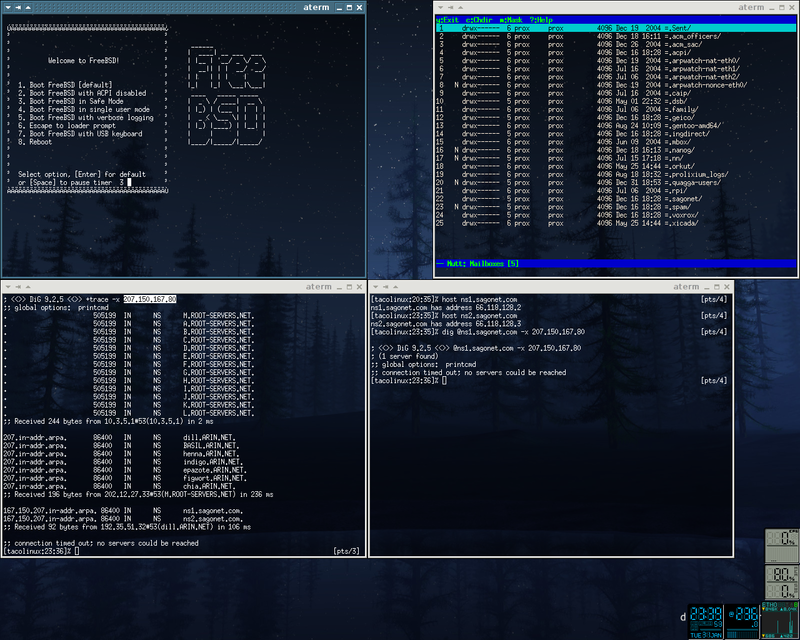800x640 pixels.
Task: Toggle the stick pin on the dig +trace window
Action: 18,287
